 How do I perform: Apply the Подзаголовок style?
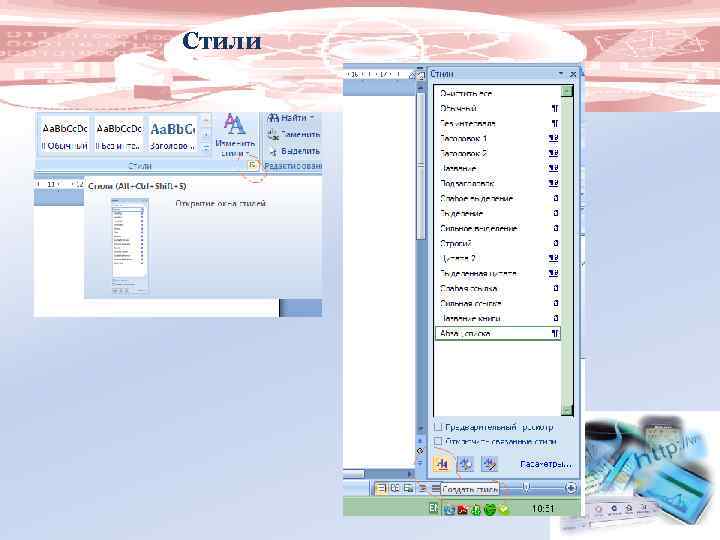tap(497, 183)
